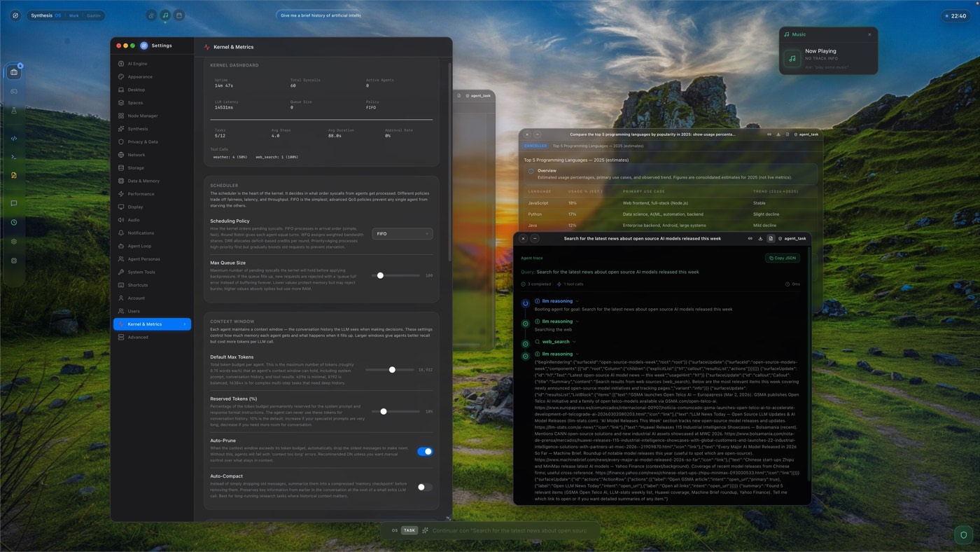Launch the terminal prompt icon in dock

coord(14,157)
